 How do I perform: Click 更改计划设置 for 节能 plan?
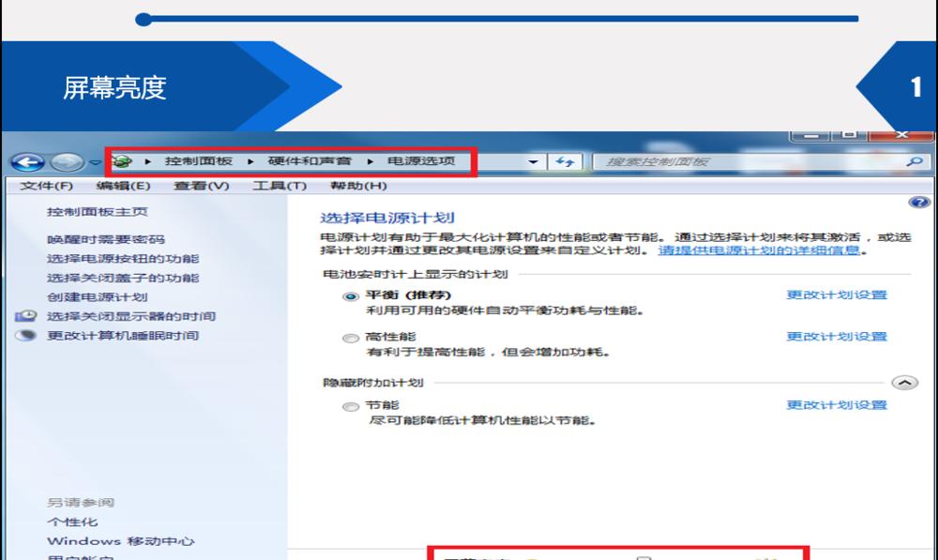(x=837, y=405)
